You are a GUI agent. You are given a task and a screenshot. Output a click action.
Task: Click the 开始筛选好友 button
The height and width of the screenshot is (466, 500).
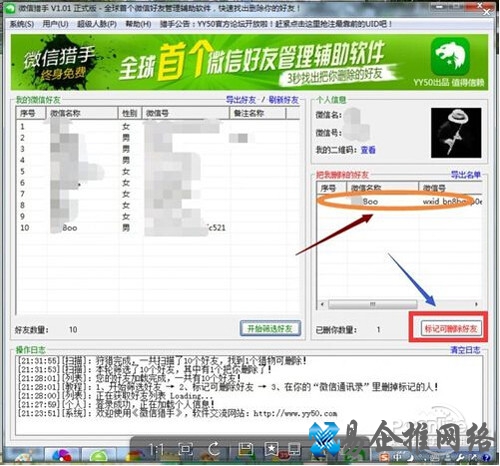[270, 329]
